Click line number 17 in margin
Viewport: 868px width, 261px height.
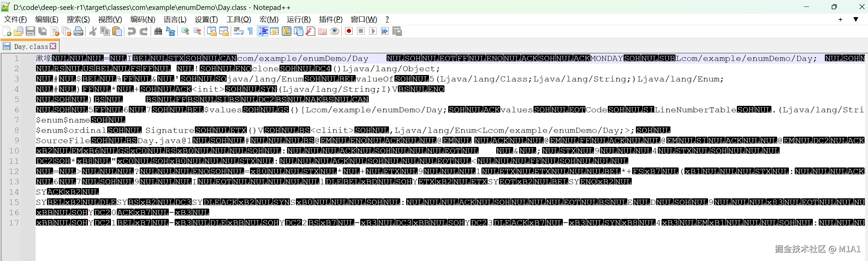14,223
